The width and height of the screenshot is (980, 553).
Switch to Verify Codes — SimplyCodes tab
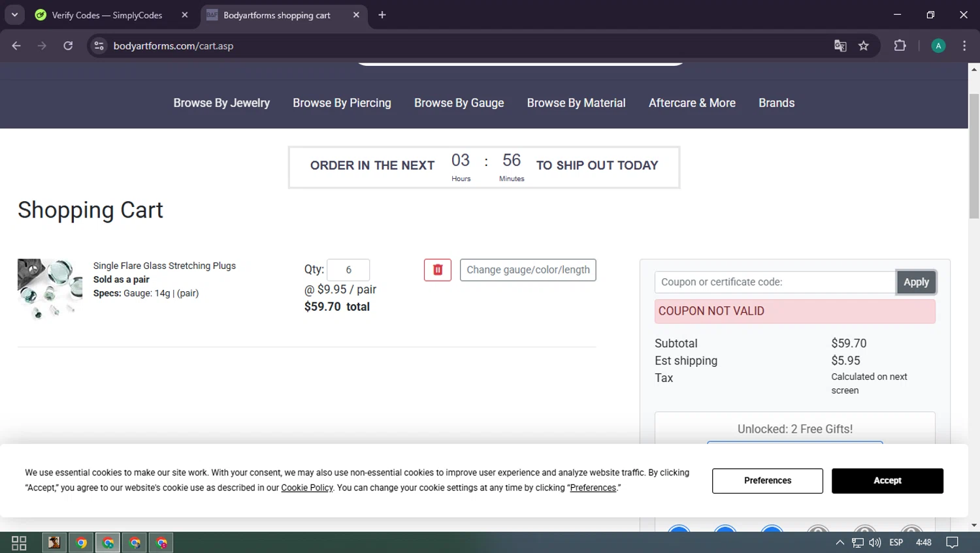click(x=106, y=15)
